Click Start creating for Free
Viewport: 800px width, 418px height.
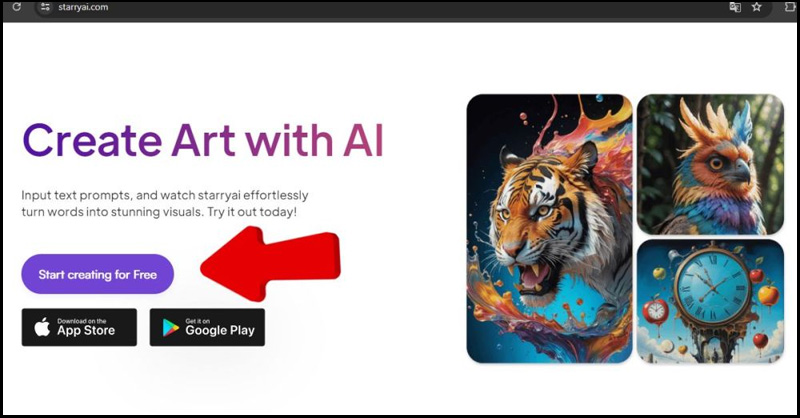[x=97, y=274]
